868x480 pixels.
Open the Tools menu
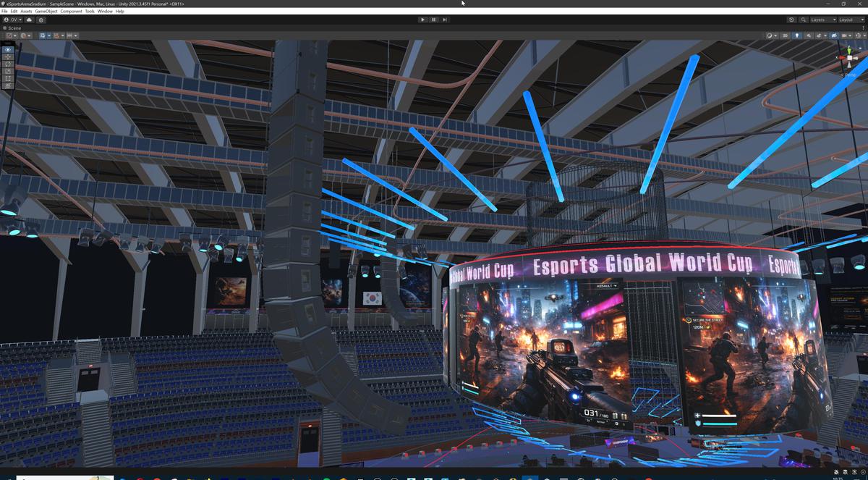(x=90, y=12)
